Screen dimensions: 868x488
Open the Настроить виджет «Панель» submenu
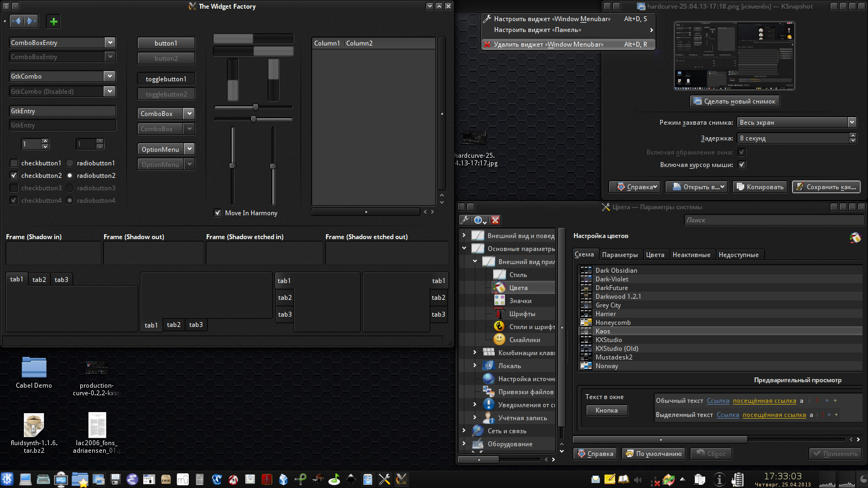tap(568, 30)
